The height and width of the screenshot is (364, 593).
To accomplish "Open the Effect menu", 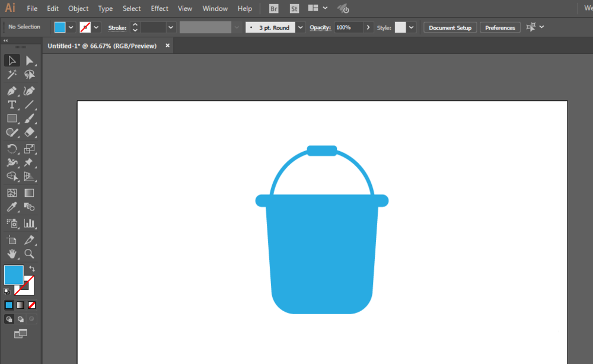I will click(160, 9).
